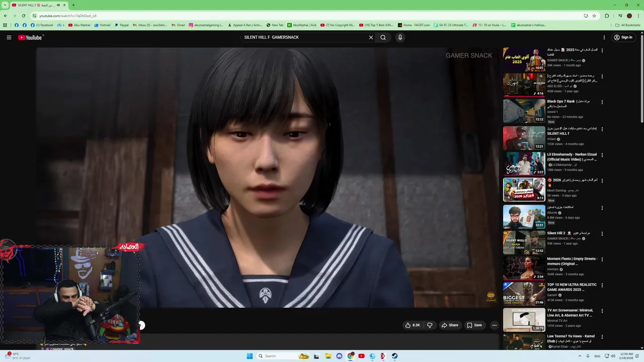Image resolution: width=644 pixels, height=362 pixels.
Task: Open the weather widget showing 12°C
Action: click(x=18, y=355)
